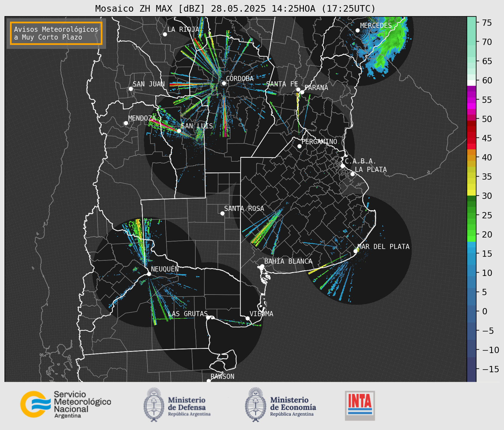Click the NEUQUÉN city marker dot
The width and height of the screenshot is (504, 430).
[149, 274]
